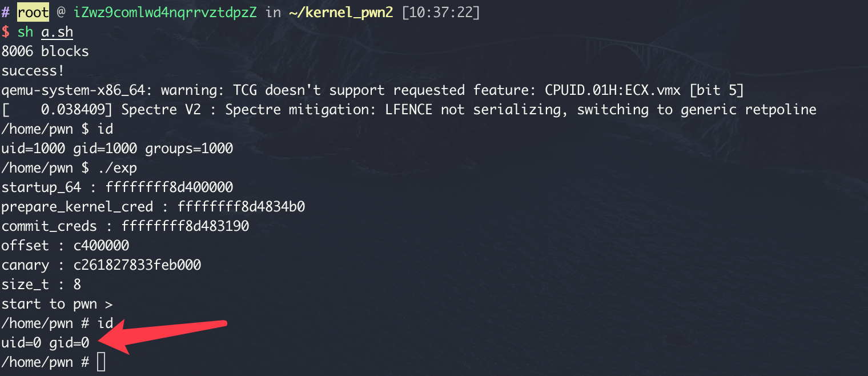Click the highlighted root username in prompt

coord(33,12)
